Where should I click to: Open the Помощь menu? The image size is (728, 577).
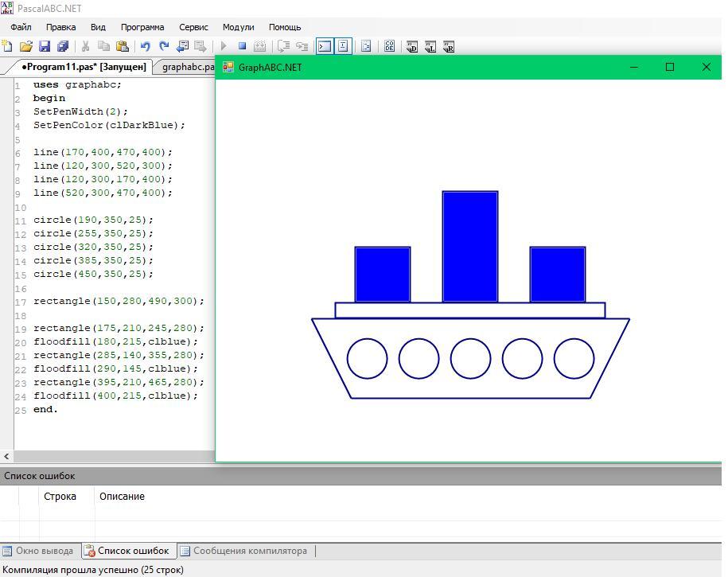coord(285,27)
